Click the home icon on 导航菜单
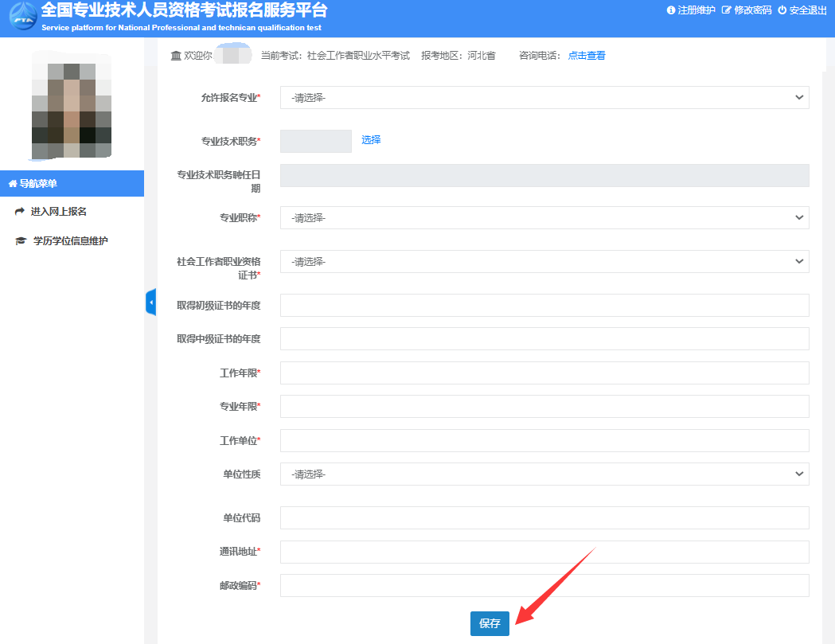 coord(11,183)
